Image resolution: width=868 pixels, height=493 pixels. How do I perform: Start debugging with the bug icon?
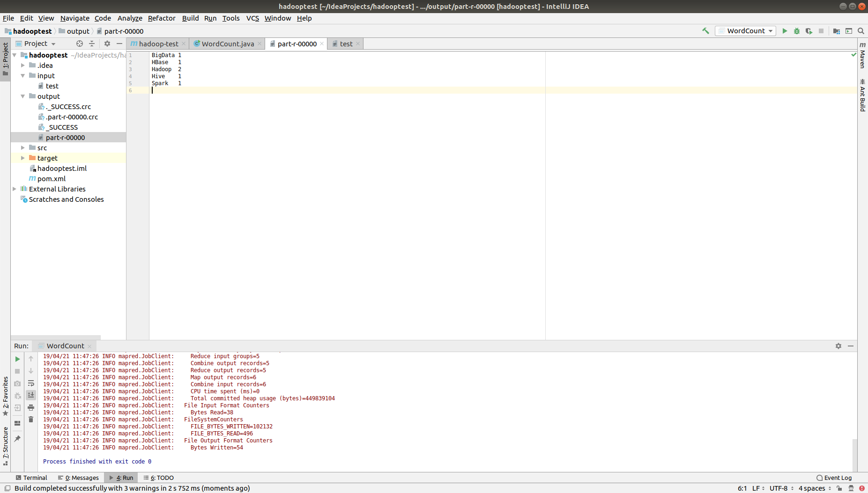click(x=797, y=30)
